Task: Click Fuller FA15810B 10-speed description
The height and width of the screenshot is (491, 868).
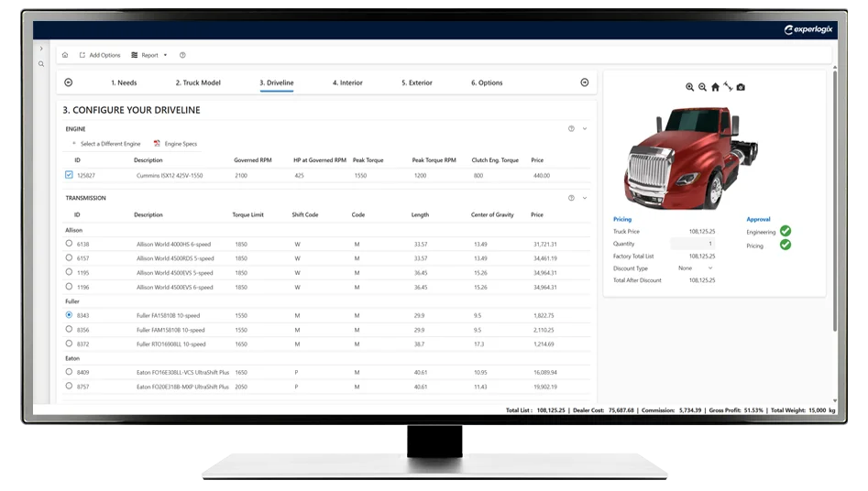Action: click(168, 315)
